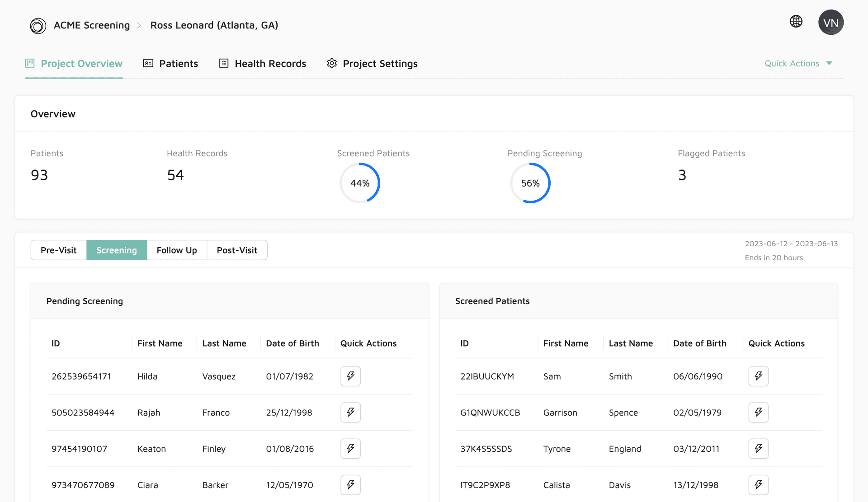Trigger quick action for Sam Smith

click(759, 376)
